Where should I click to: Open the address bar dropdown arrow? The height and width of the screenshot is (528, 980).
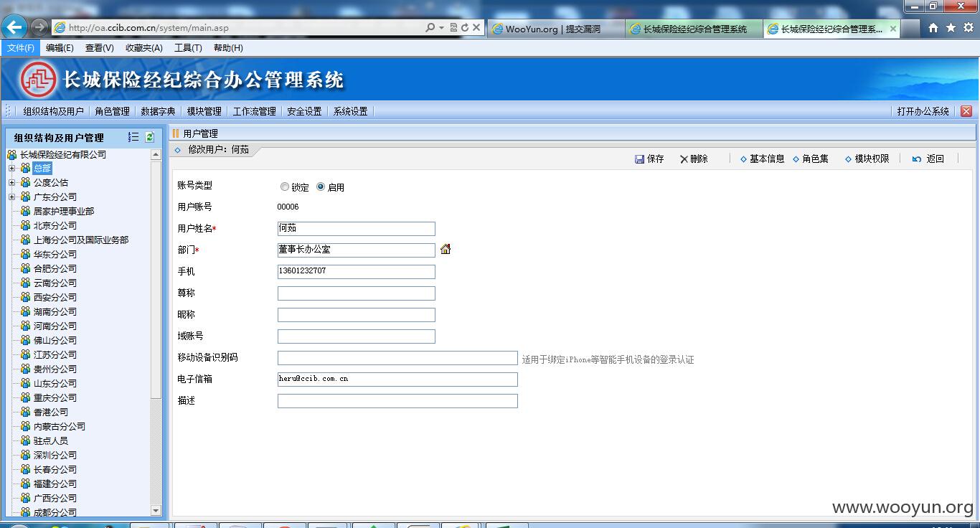[442, 28]
